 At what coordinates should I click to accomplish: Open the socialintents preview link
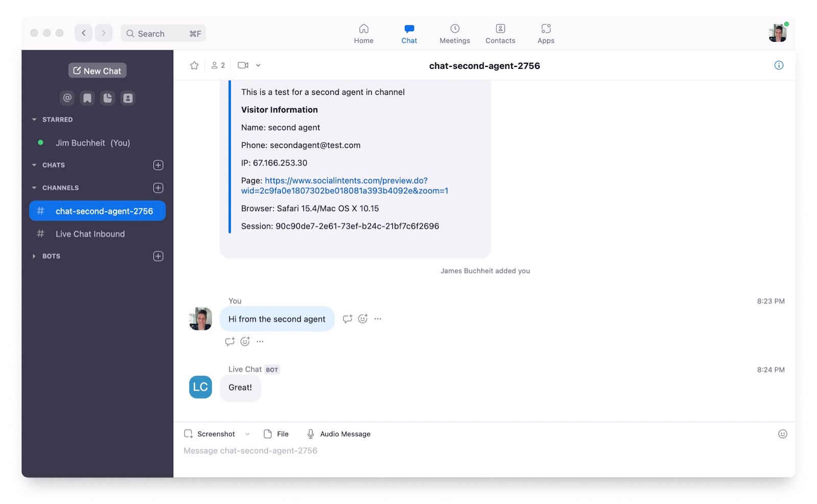(x=345, y=186)
